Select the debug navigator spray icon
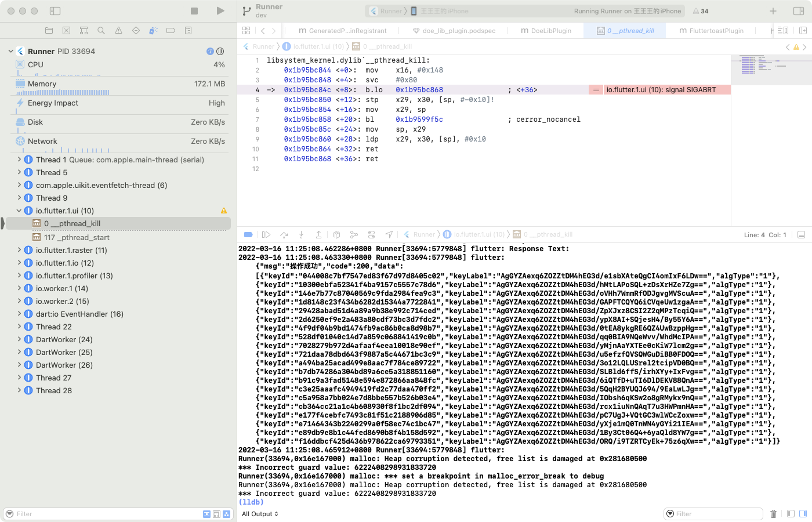Viewport: 812px width, 522px height. tap(153, 30)
